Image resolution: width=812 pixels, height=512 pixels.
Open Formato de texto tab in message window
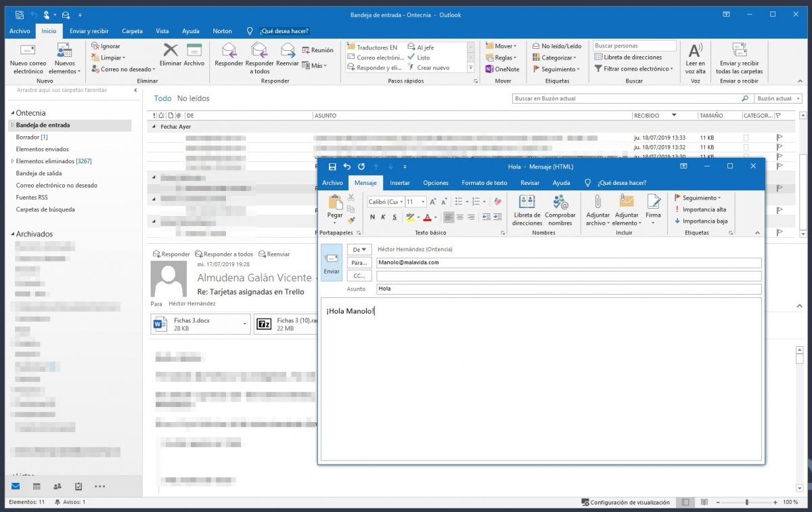(x=484, y=183)
